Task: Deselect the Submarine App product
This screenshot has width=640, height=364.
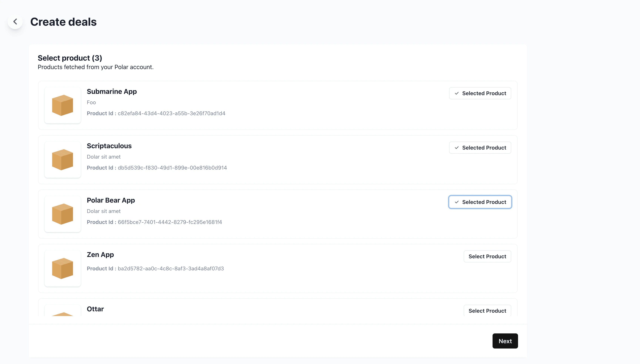Action: pos(480,93)
